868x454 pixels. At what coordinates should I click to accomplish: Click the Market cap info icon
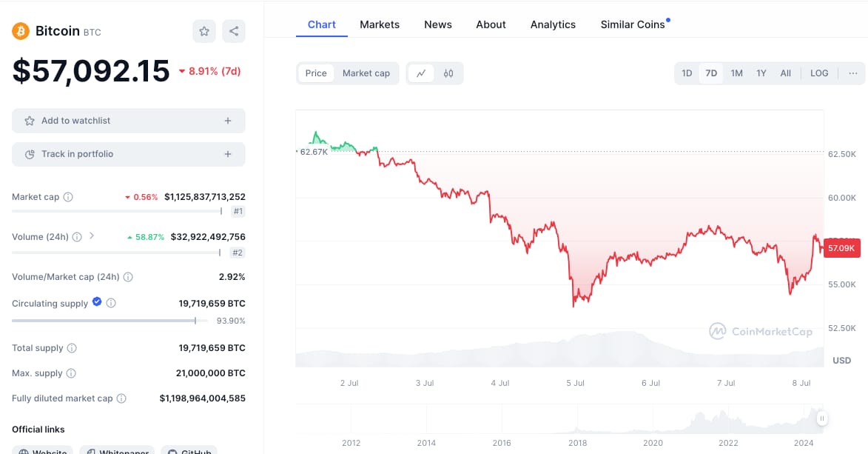tap(68, 197)
